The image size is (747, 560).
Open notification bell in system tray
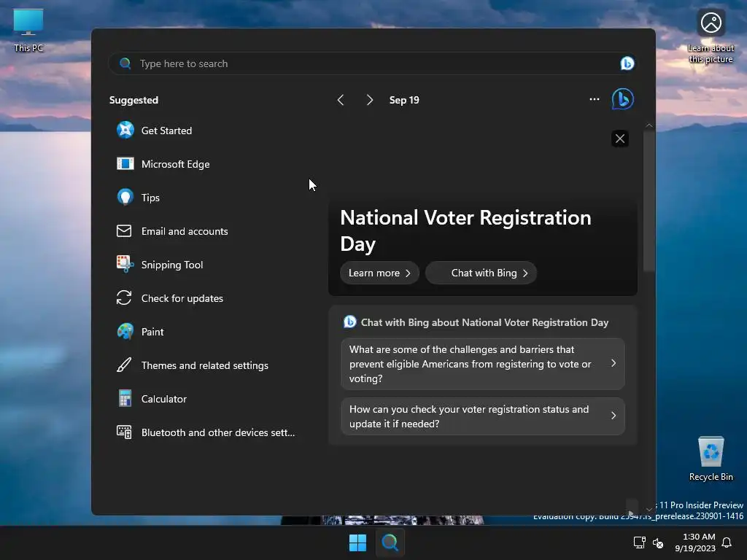click(x=727, y=542)
